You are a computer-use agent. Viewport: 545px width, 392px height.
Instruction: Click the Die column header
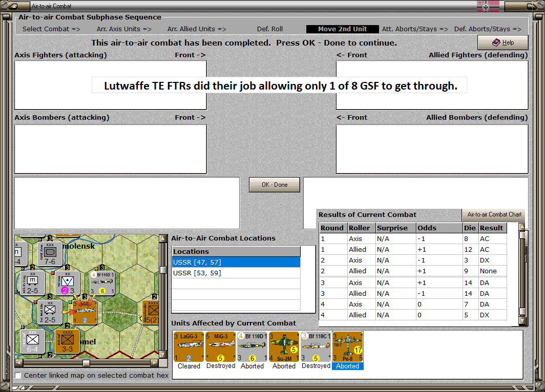point(471,228)
